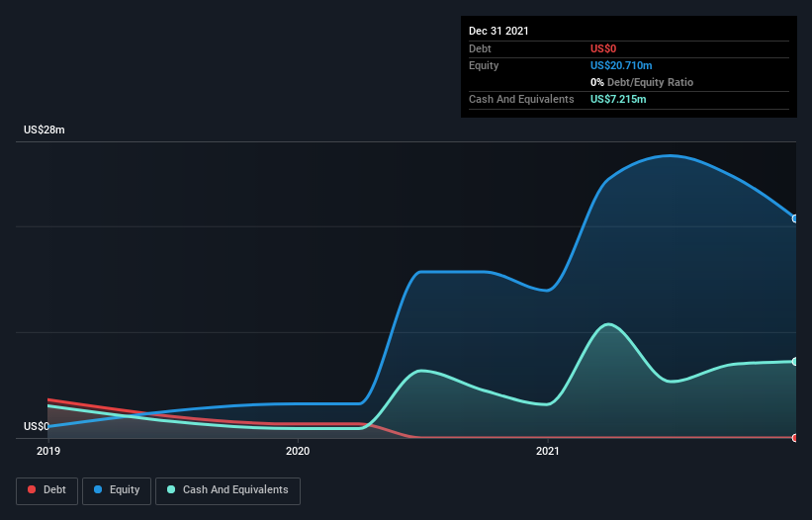Select the red Debt endpoint marker
This screenshot has height=520, width=812.
[x=795, y=438]
